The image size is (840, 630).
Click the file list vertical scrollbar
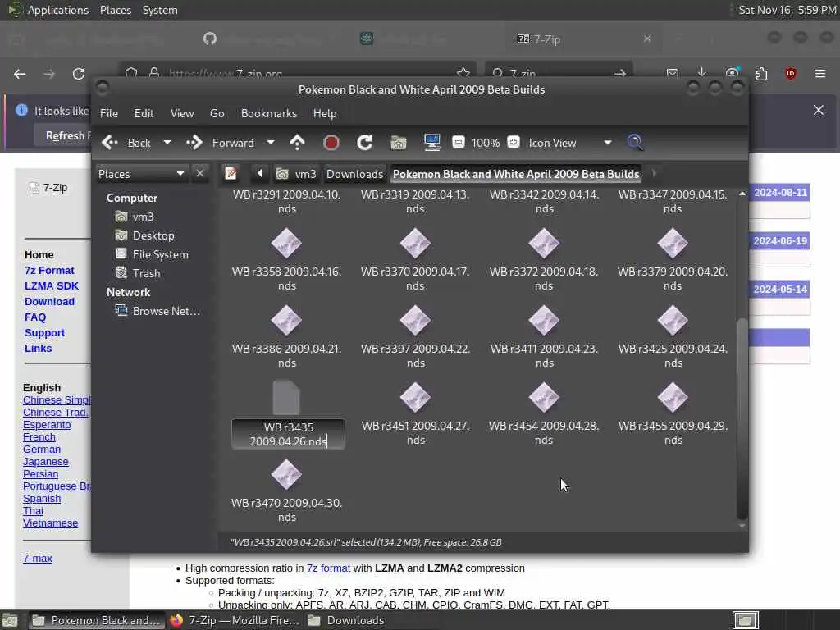742,418
